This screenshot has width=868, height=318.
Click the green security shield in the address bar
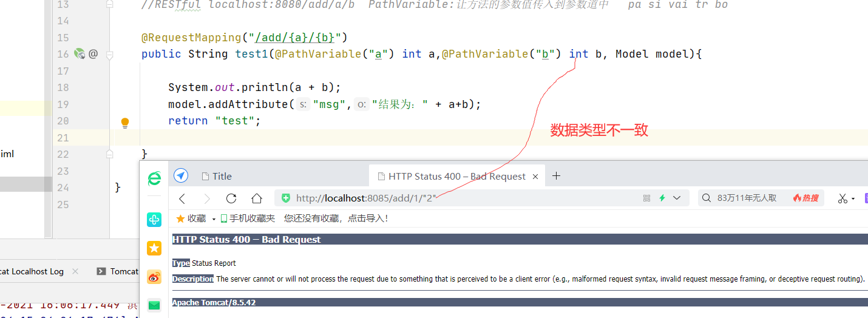coord(285,198)
